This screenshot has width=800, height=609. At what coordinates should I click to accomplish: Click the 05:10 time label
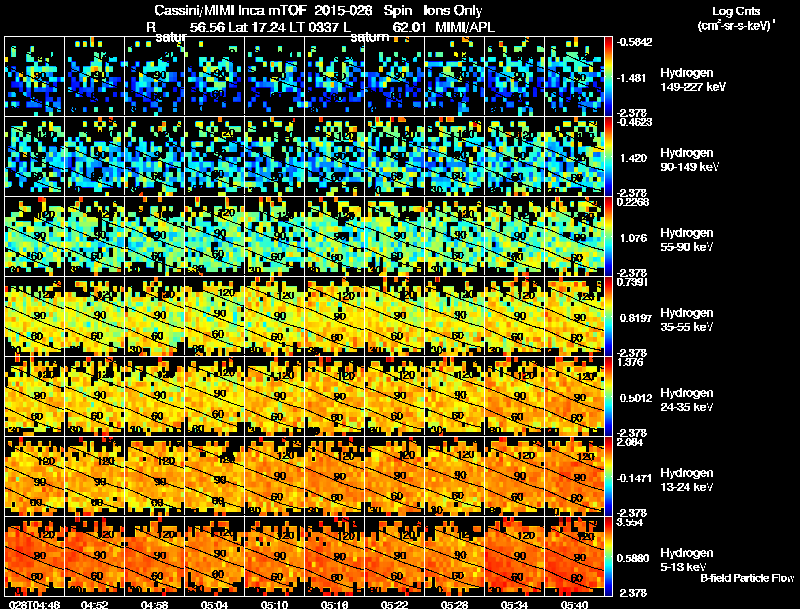click(x=274, y=604)
